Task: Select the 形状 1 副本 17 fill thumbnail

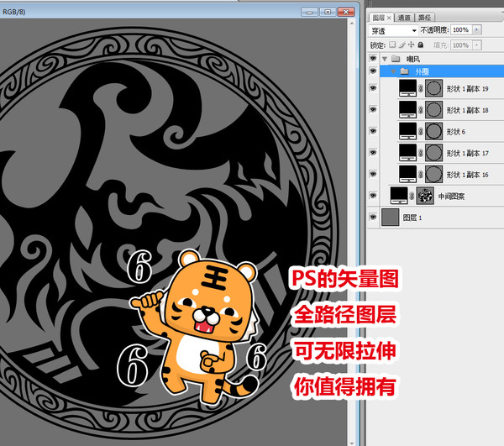Action: point(407,152)
